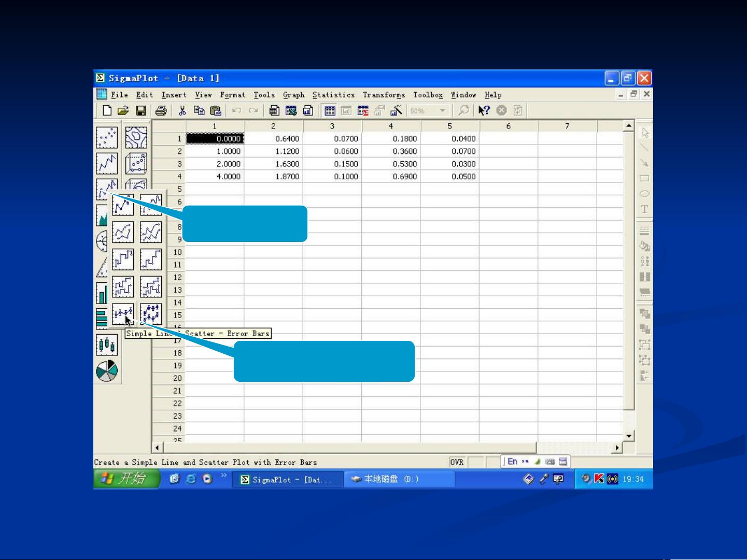Toggle the worksheet view toolbar button
Image resolution: width=747 pixels, height=560 pixels.
point(330,110)
